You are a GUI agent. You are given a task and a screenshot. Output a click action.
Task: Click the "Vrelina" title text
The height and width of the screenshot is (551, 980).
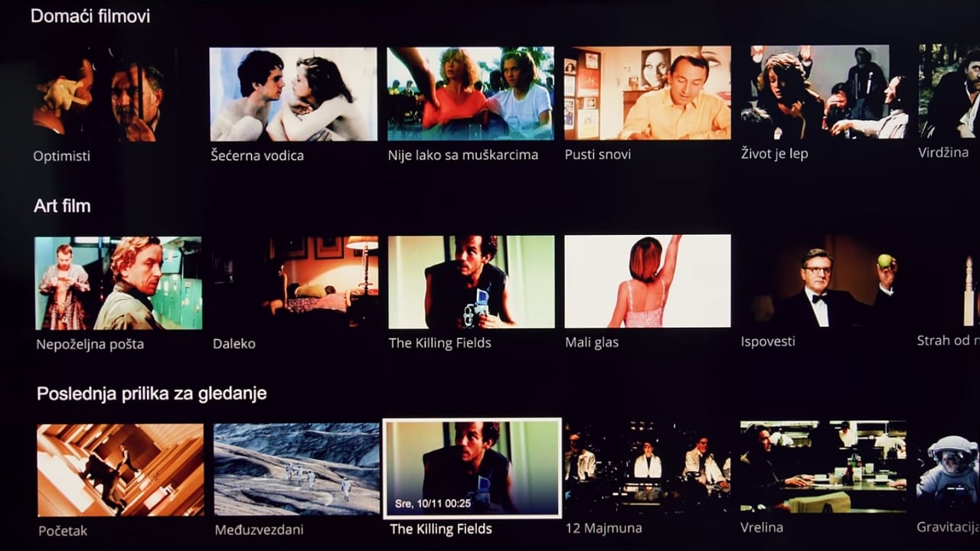(762, 528)
